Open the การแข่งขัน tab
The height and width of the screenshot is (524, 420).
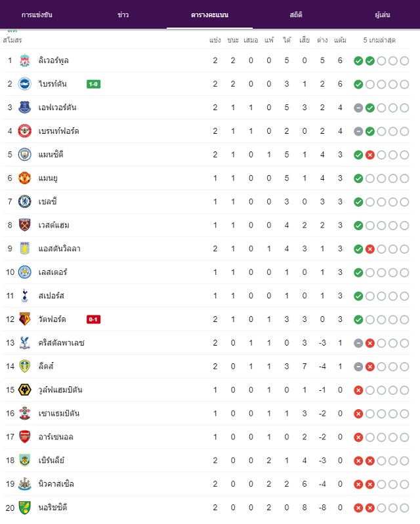tap(37, 14)
